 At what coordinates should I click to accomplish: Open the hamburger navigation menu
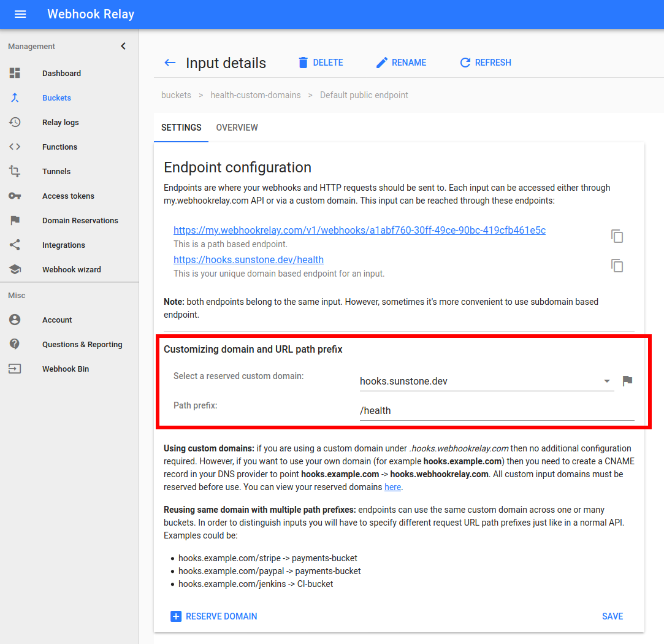tap(20, 14)
